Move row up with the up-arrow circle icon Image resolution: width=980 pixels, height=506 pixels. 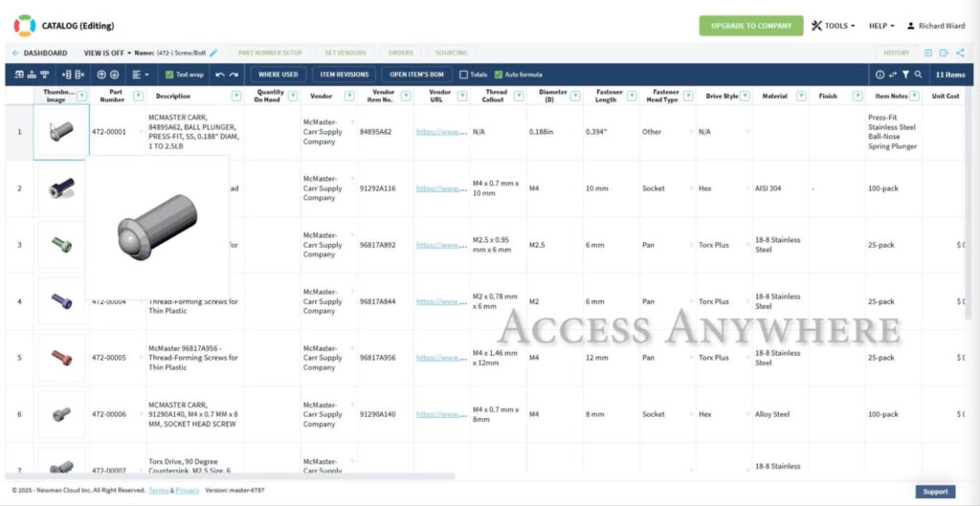[x=101, y=75]
